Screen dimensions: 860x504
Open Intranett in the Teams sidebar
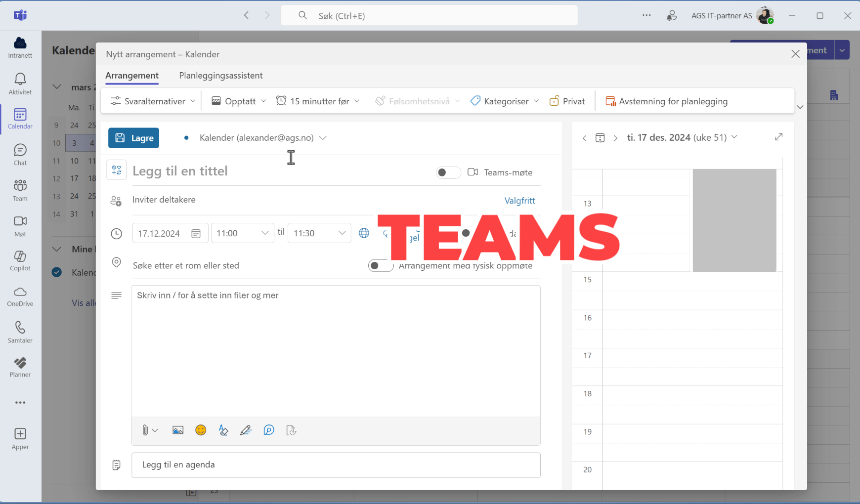[20, 47]
